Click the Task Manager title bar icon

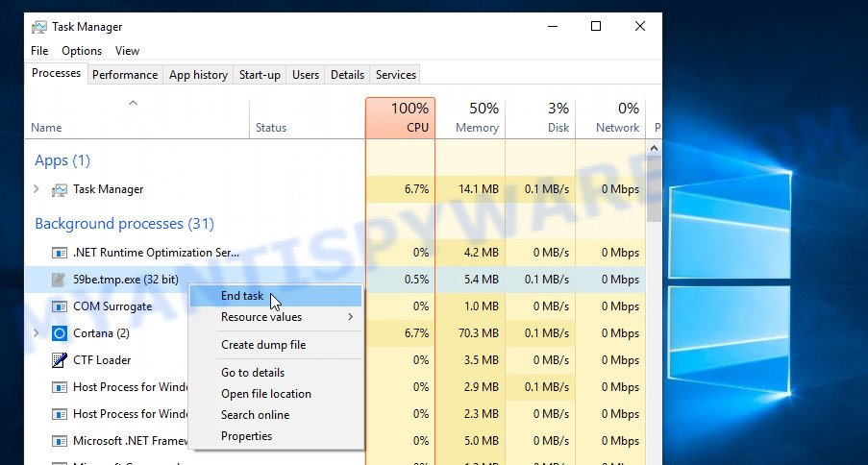coord(38,27)
